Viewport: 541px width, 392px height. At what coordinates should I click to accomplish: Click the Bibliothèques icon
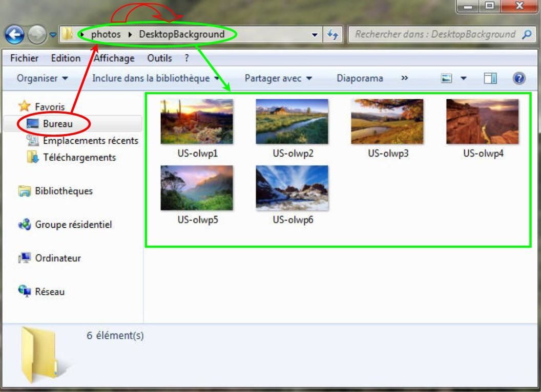pyautogui.click(x=24, y=191)
